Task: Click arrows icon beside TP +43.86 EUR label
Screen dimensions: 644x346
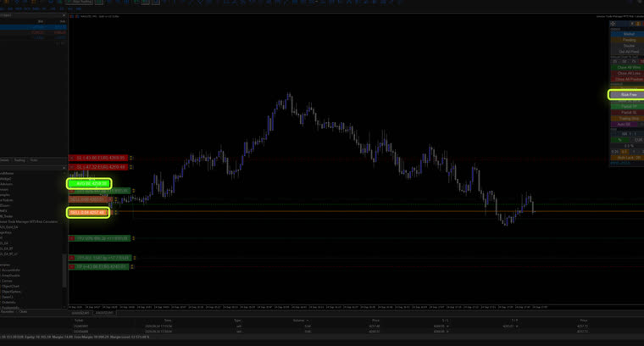Action: [132, 266]
